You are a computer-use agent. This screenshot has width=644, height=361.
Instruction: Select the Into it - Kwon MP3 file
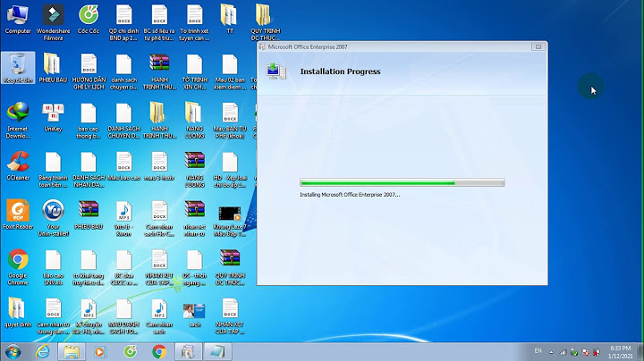pyautogui.click(x=123, y=218)
